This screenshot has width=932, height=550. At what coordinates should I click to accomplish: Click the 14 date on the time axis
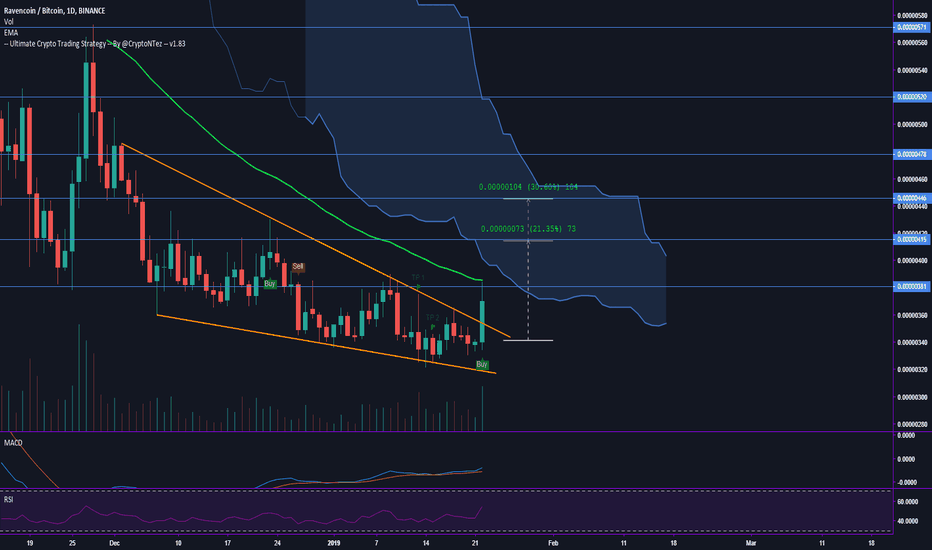[426, 543]
